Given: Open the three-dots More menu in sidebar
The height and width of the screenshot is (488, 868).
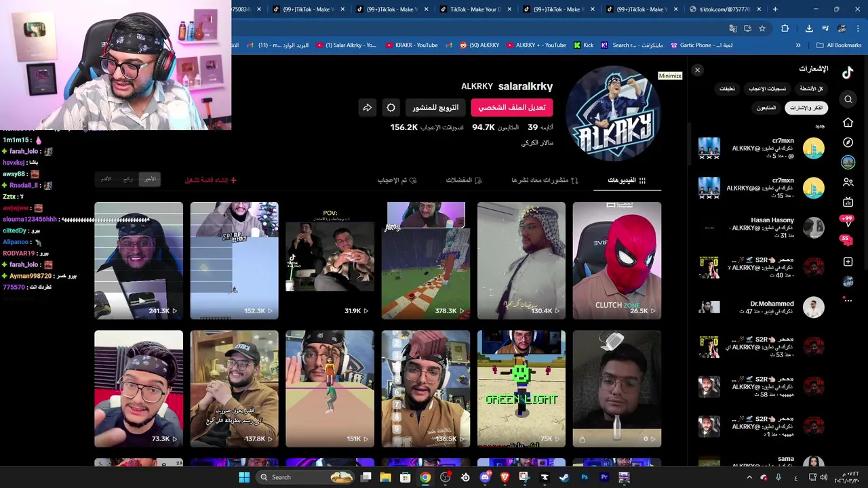Looking at the screenshot, I should (848, 300).
